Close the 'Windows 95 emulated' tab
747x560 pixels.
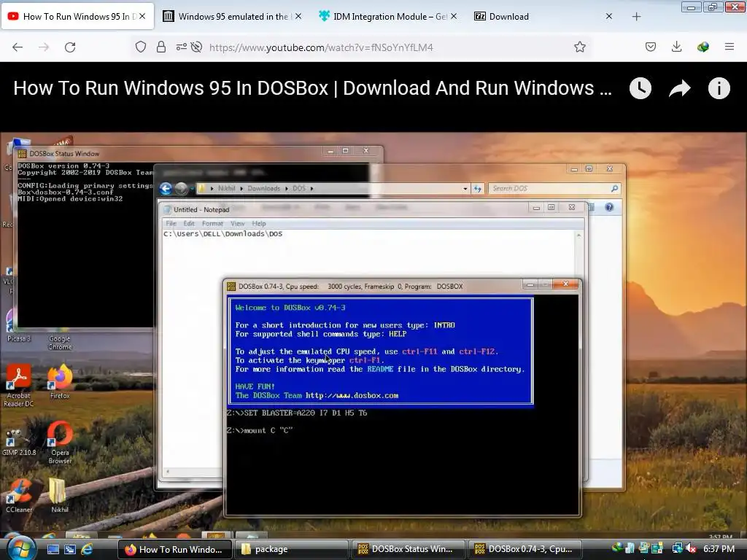click(298, 16)
